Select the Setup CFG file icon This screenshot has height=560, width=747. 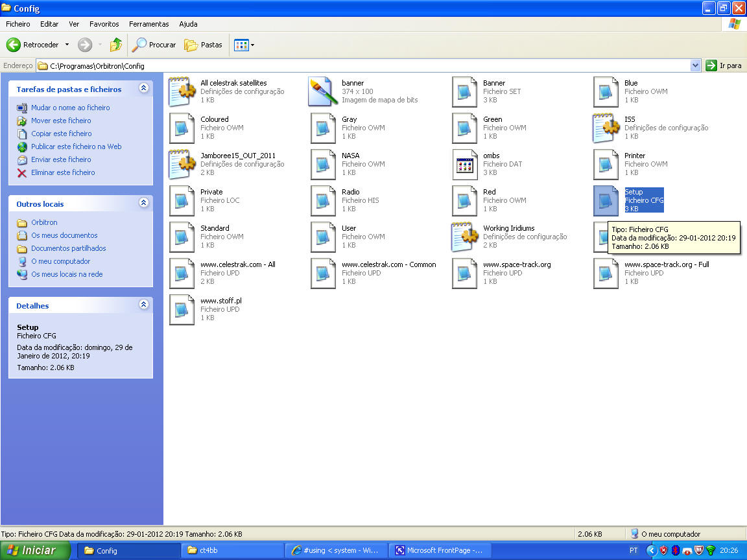pos(606,200)
